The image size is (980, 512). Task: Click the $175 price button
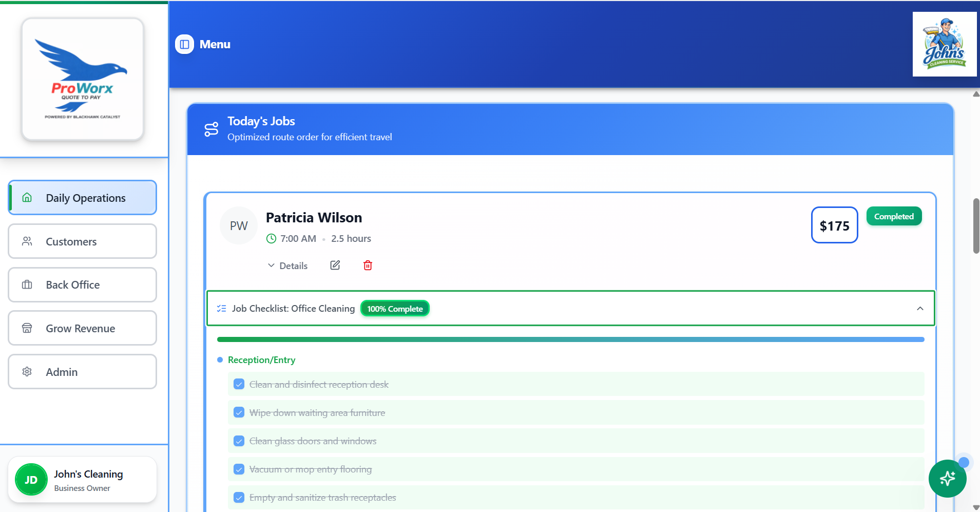[x=834, y=225]
